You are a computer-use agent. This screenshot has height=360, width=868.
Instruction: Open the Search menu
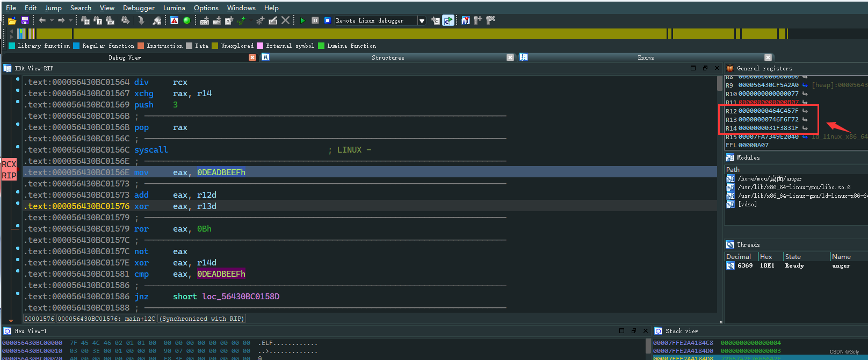(x=81, y=8)
